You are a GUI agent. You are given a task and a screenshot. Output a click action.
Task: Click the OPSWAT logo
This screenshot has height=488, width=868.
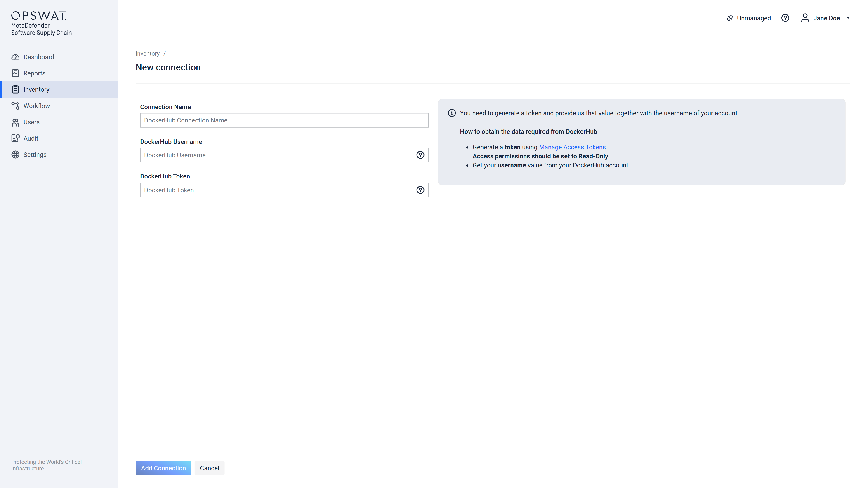pos(39,16)
